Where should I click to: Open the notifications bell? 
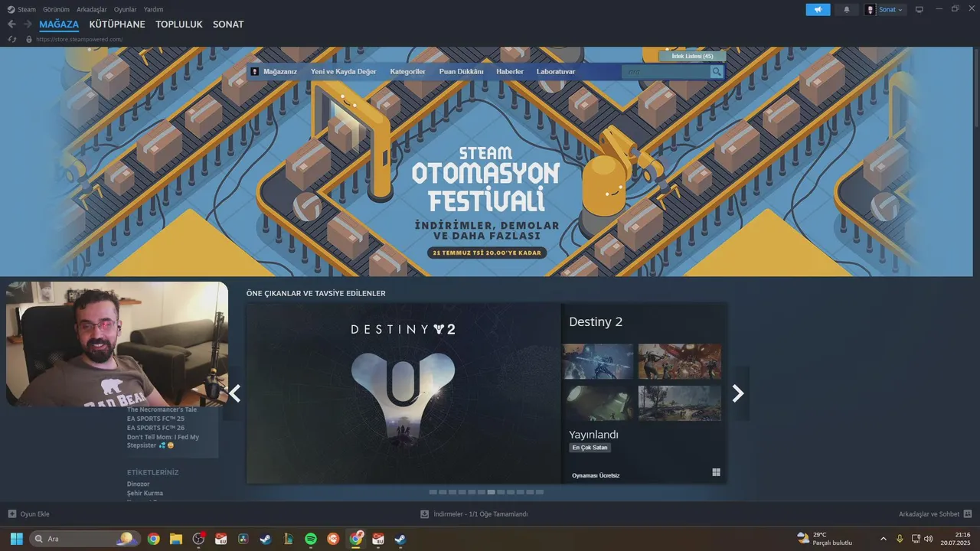846,9
